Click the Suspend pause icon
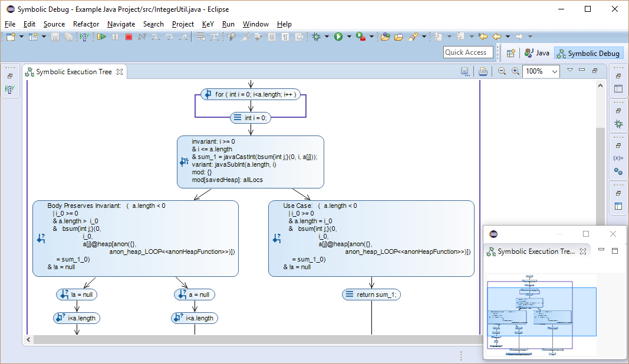This screenshot has height=364, width=629. tap(115, 37)
